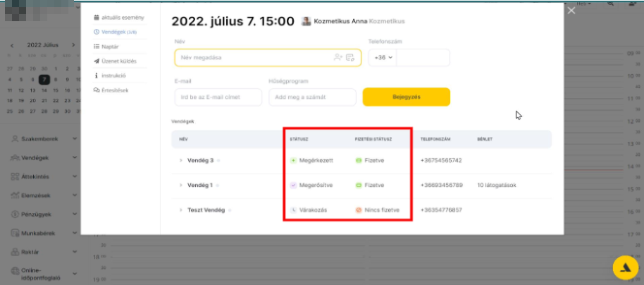Image resolution: width=644 pixels, height=285 pixels.
Task: Click phone number +36754565742
Action: (x=441, y=160)
